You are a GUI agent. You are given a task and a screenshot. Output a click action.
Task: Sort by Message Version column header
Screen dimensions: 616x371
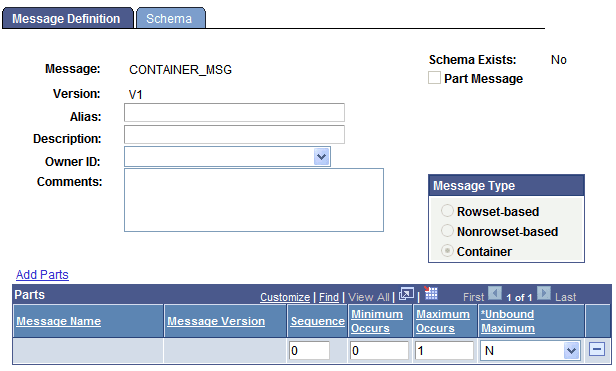(216, 321)
